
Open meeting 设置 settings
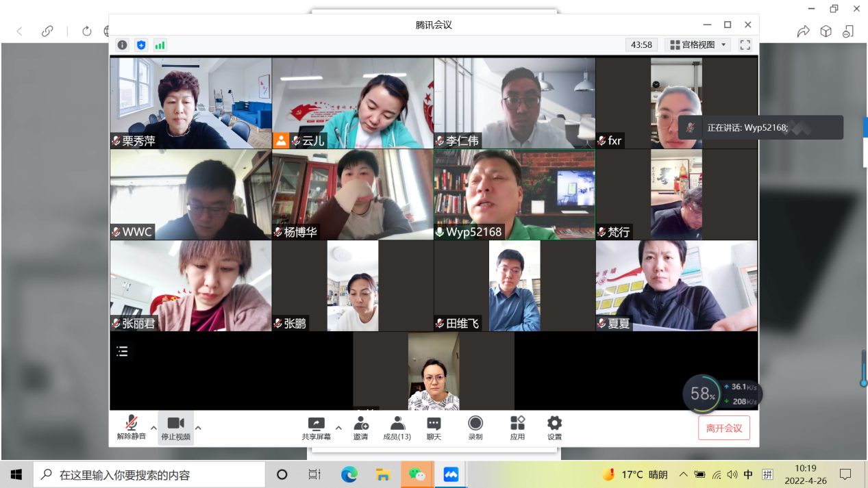click(554, 428)
